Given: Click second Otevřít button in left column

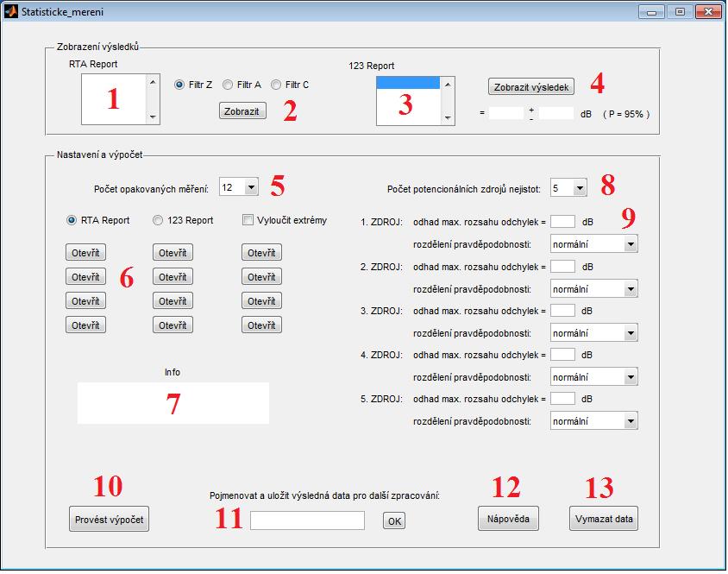Looking at the screenshot, I should point(85,277).
